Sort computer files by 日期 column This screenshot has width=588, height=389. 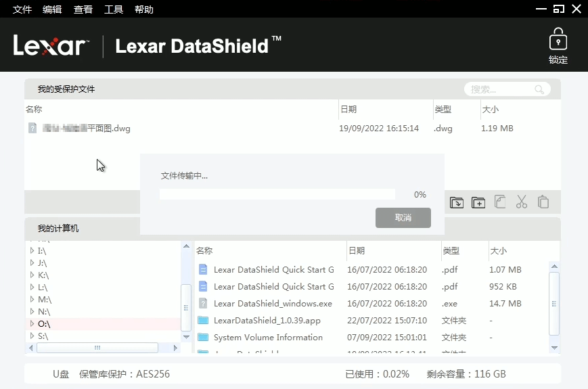[x=357, y=250]
